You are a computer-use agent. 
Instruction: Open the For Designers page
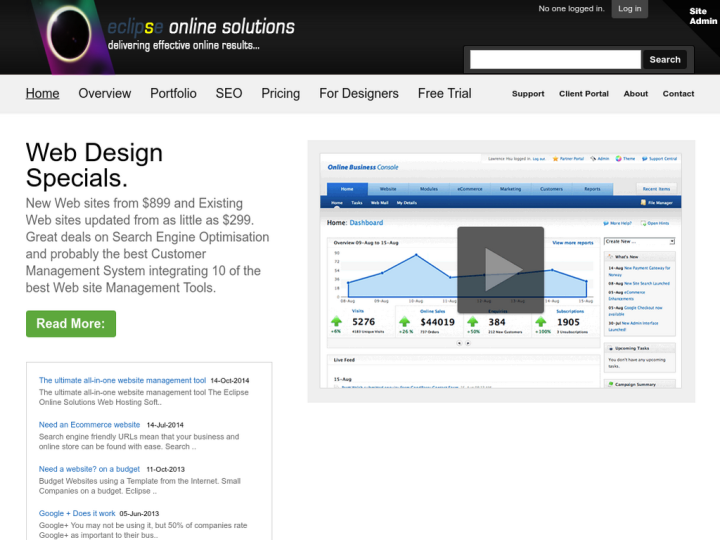click(x=359, y=94)
